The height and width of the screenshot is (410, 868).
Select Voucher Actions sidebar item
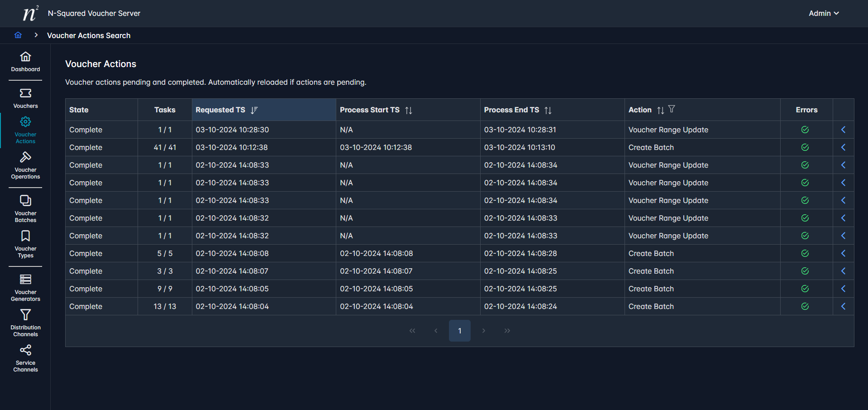click(x=25, y=130)
